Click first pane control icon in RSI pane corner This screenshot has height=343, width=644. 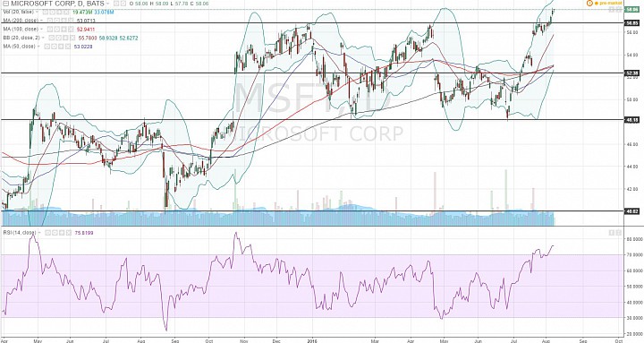point(612,233)
